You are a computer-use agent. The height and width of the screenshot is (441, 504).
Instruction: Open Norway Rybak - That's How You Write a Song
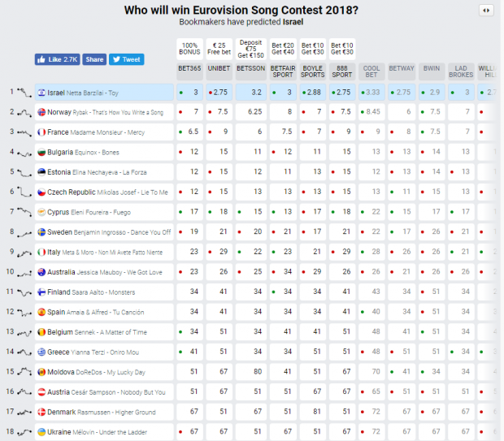[104, 112]
